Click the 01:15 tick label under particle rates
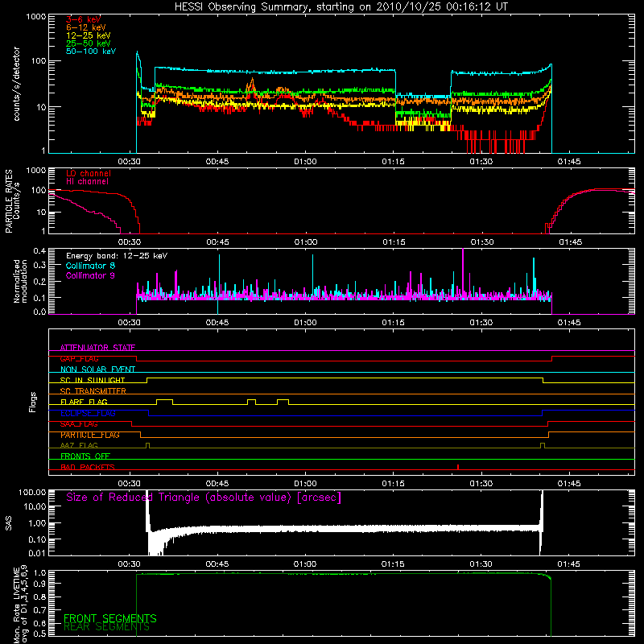The height and width of the screenshot is (644, 644). pos(394,242)
